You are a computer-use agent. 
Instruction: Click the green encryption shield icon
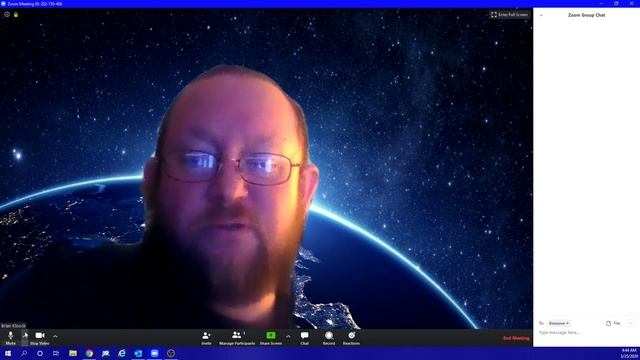(x=16, y=14)
